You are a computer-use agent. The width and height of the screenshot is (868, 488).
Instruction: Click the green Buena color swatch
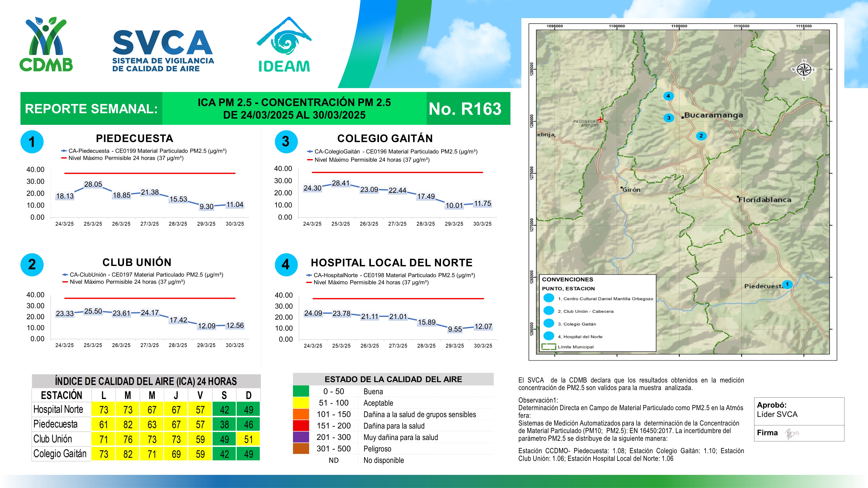pyautogui.click(x=301, y=391)
